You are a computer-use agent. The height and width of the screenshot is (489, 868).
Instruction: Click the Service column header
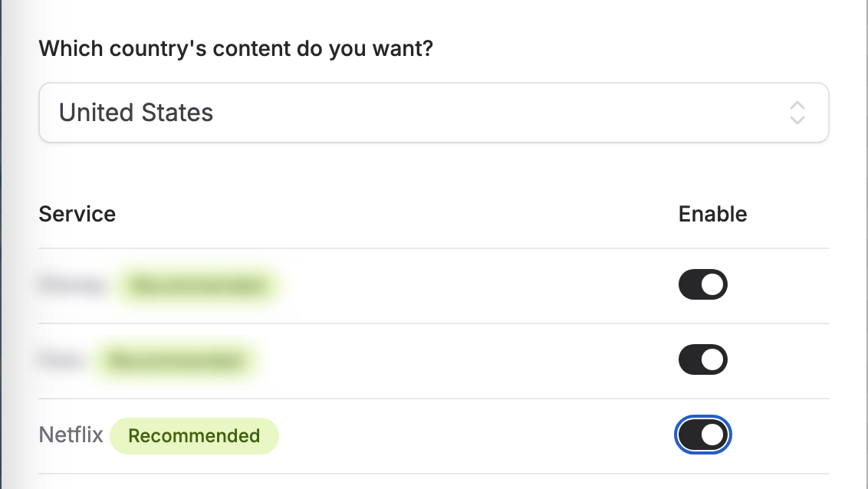(x=77, y=214)
